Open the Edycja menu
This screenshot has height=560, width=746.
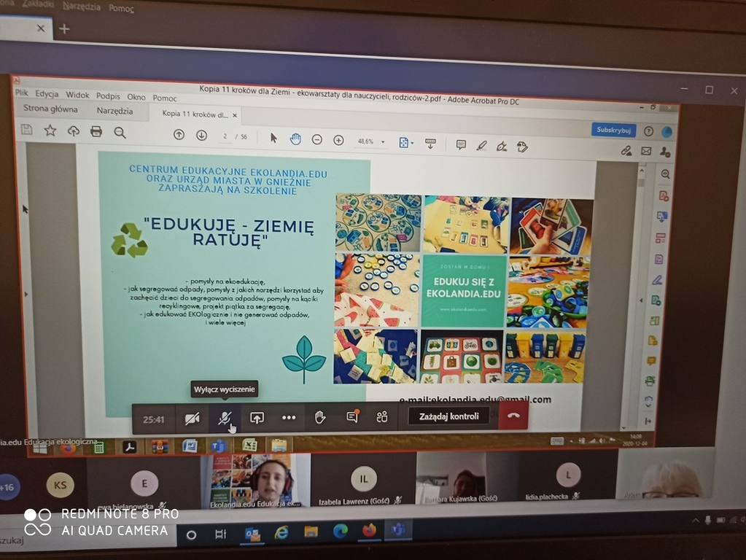point(47,94)
